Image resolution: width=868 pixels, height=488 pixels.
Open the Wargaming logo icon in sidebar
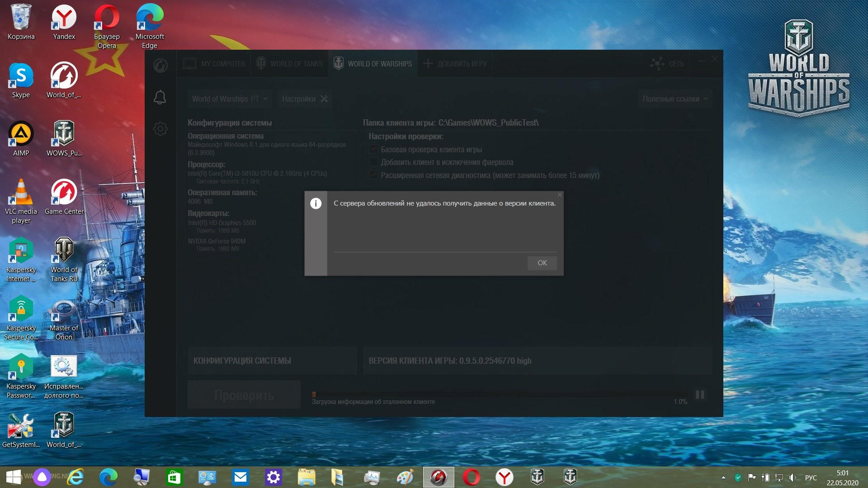click(x=160, y=66)
